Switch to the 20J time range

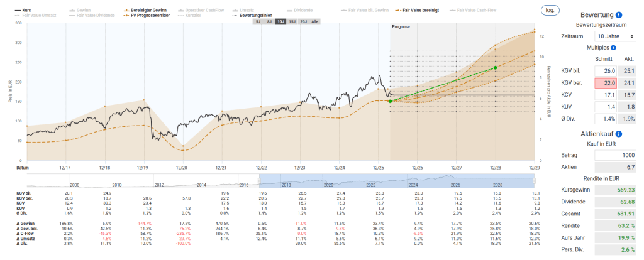[303, 22]
